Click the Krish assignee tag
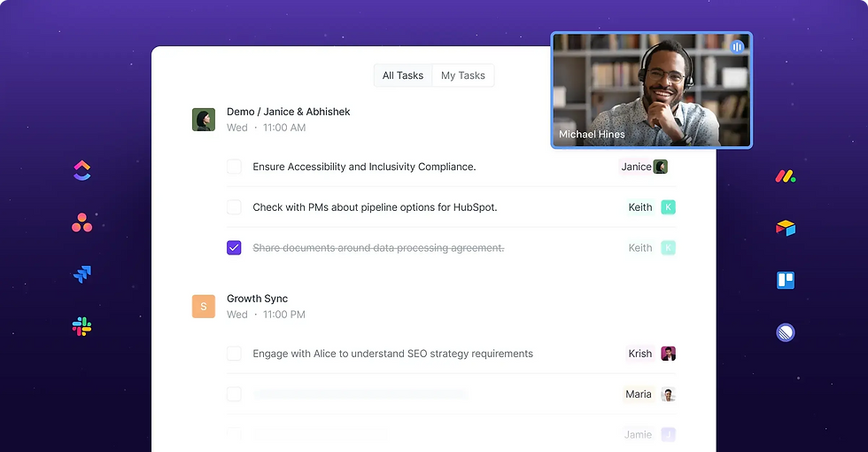Screen dimensions: 868x452 [640, 354]
